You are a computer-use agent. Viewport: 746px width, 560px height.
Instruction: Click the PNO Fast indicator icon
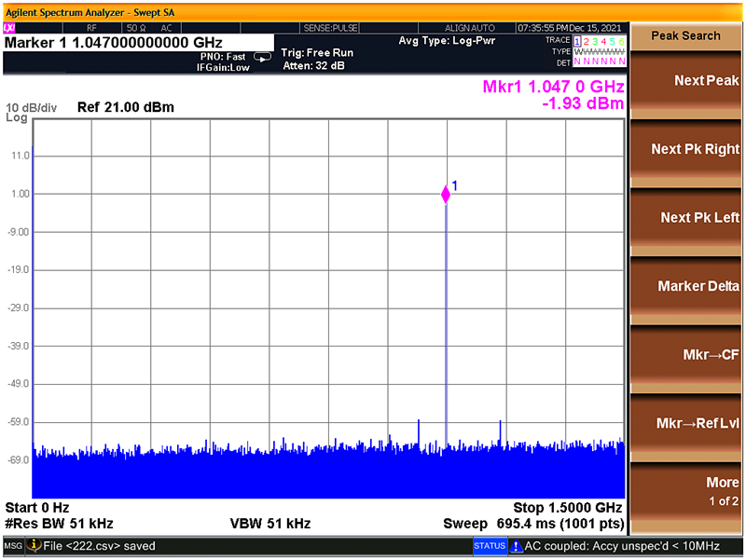262,57
